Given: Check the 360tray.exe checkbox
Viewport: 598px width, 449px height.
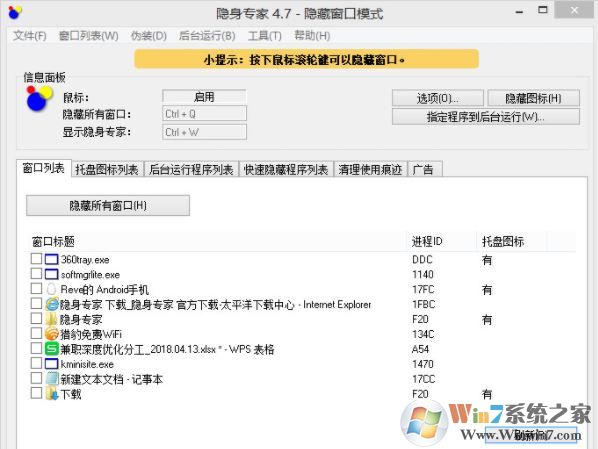Looking at the screenshot, I should [36, 259].
